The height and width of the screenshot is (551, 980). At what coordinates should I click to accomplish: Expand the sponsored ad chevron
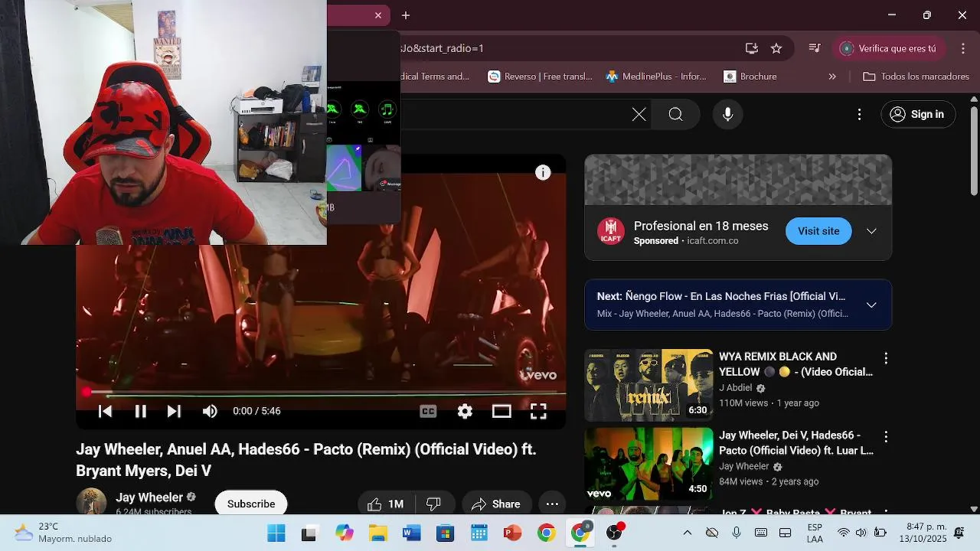871,231
